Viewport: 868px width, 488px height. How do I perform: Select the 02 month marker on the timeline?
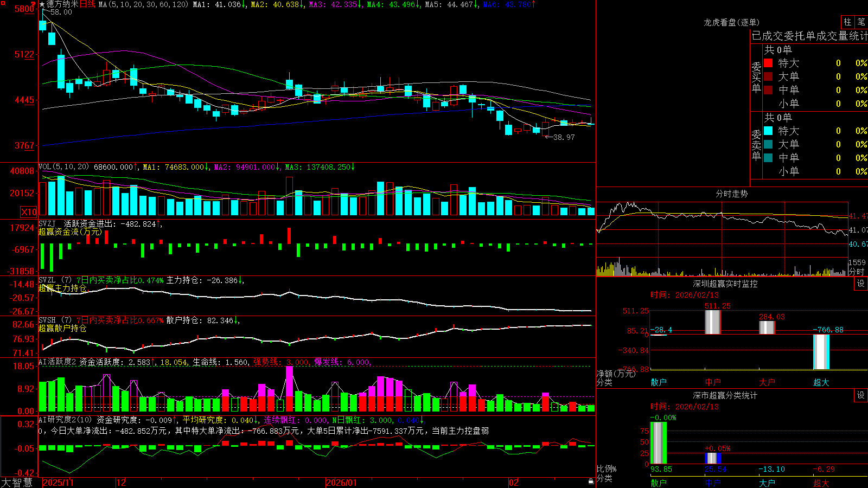514,483
